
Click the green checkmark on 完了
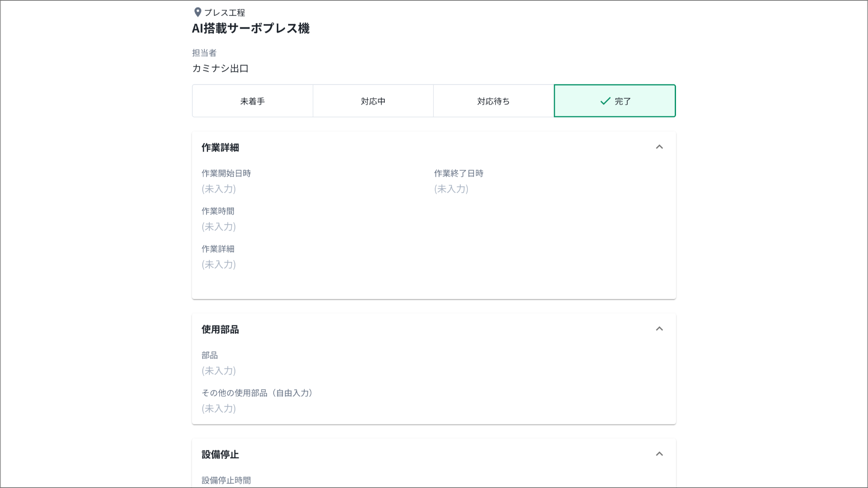point(605,101)
